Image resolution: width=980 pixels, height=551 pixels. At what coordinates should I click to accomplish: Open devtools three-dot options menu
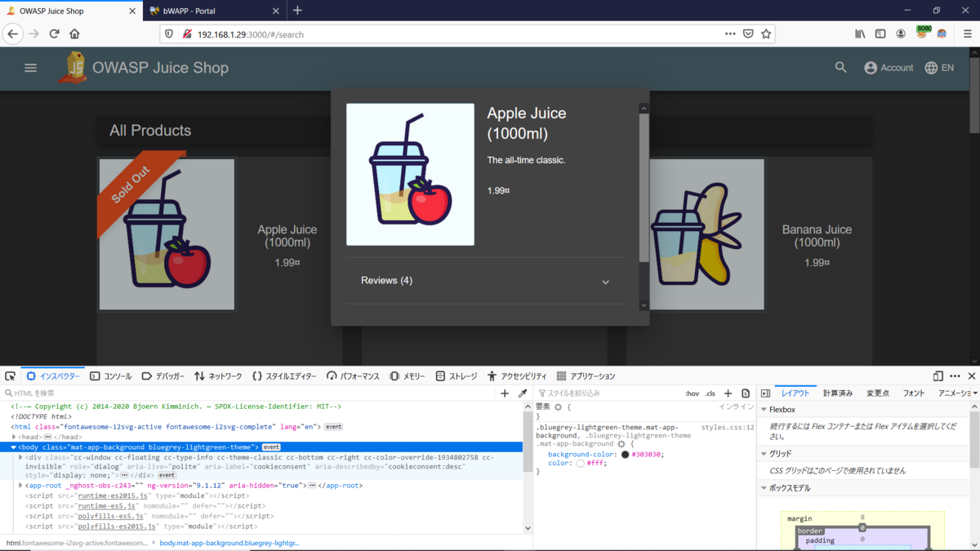pyautogui.click(x=955, y=376)
